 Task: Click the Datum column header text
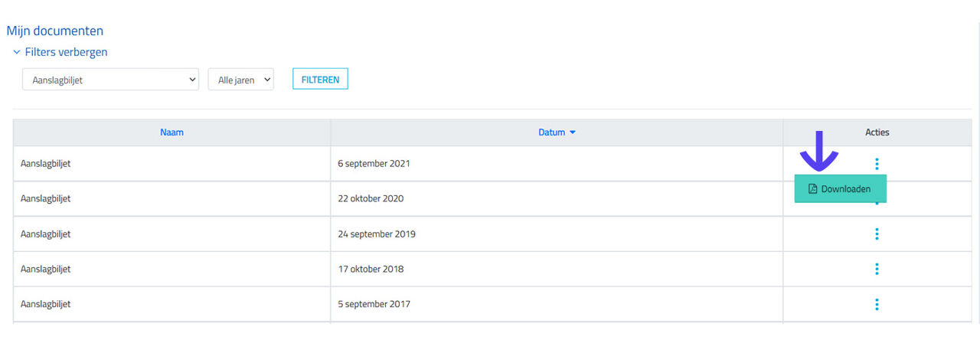pyautogui.click(x=551, y=132)
